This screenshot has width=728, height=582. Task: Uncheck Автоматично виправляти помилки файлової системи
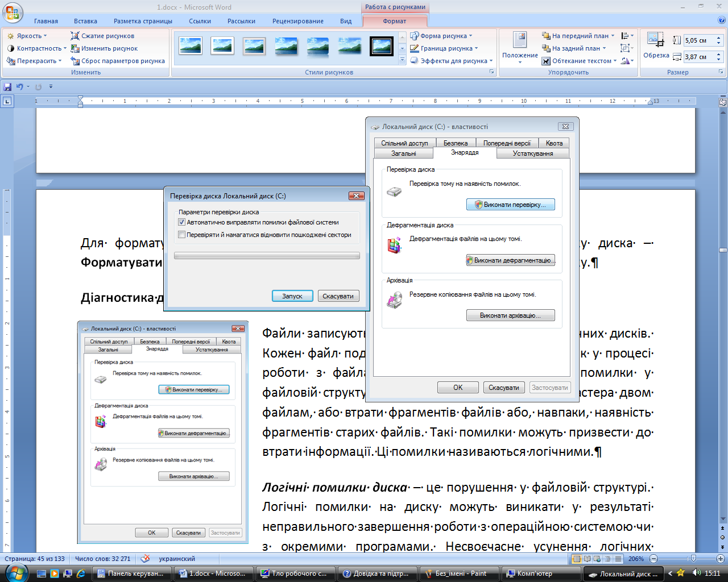pyautogui.click(x=182, y=222)
